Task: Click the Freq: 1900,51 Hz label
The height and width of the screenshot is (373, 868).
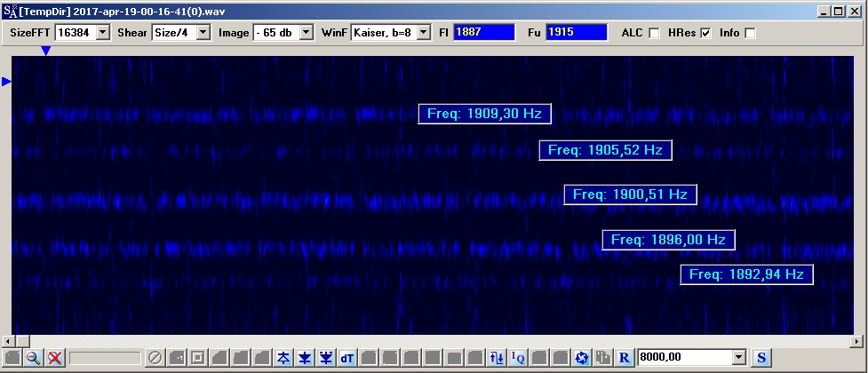Action: coord(630,194)
